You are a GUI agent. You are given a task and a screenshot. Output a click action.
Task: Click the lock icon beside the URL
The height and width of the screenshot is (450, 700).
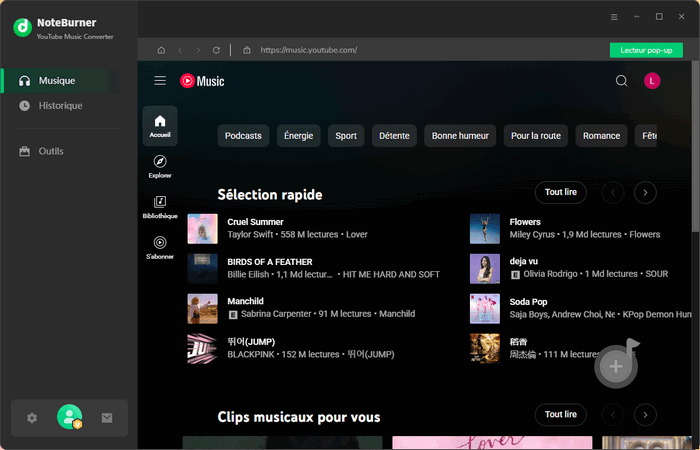pos(246,50)
